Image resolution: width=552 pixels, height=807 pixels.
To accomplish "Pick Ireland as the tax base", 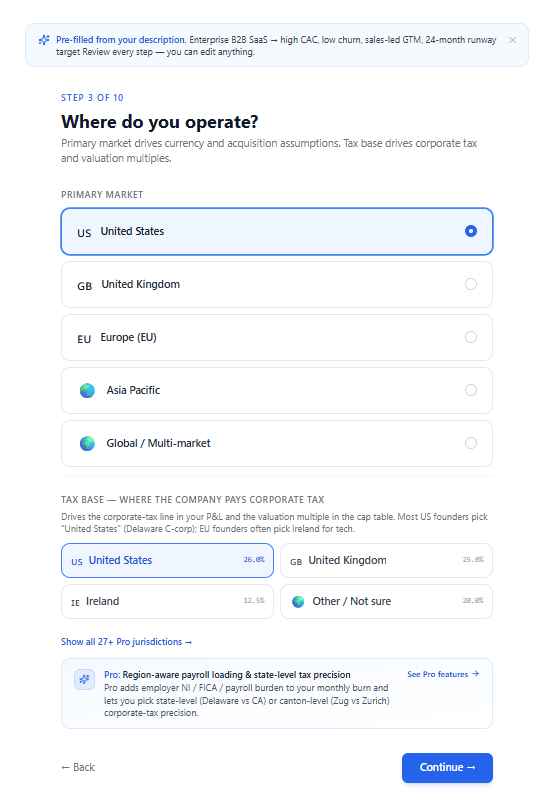I will click(x=167, y=602).
